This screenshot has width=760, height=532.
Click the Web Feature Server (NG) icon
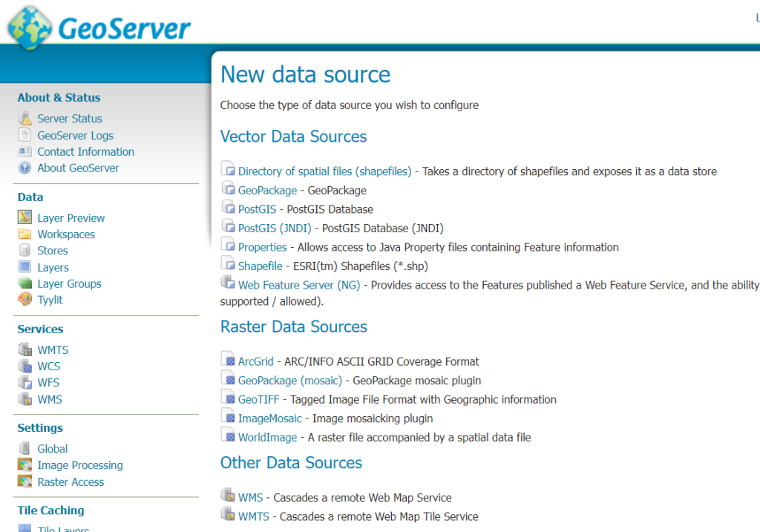pyautogui.click(x=228, y=281)
